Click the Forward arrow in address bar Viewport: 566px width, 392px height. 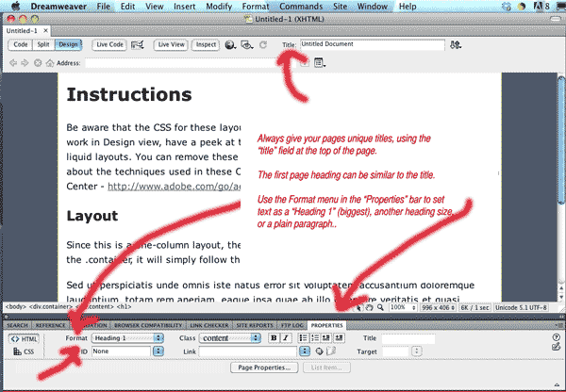pyautogui.click(x=25, y=63)
